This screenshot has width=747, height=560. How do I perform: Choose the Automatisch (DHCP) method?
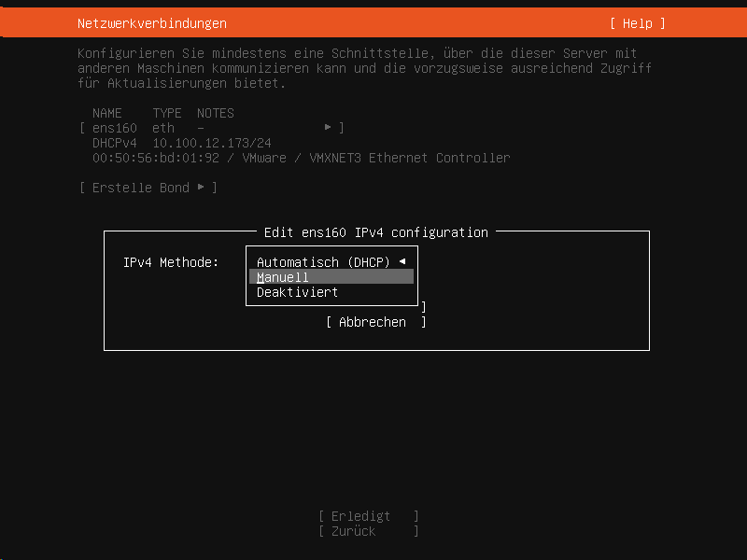[323, 262]
